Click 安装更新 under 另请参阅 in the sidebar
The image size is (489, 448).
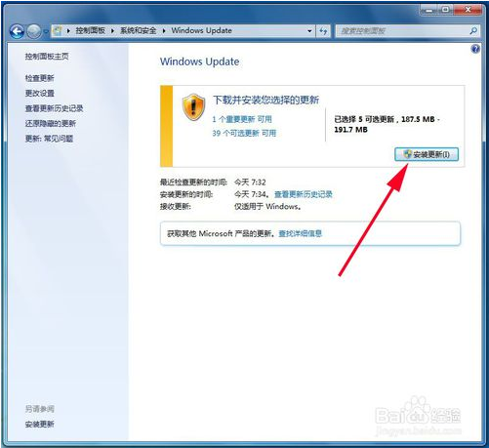(x=40, y=425)
